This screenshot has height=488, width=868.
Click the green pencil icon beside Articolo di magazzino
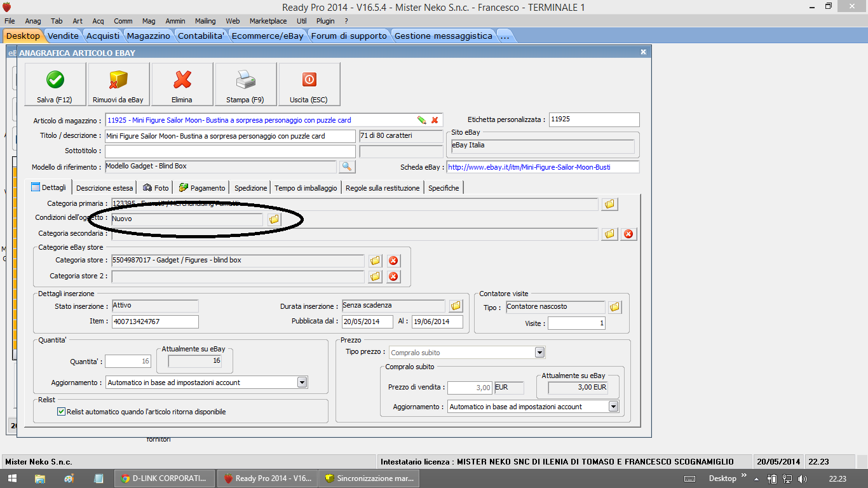pos(421,120)
